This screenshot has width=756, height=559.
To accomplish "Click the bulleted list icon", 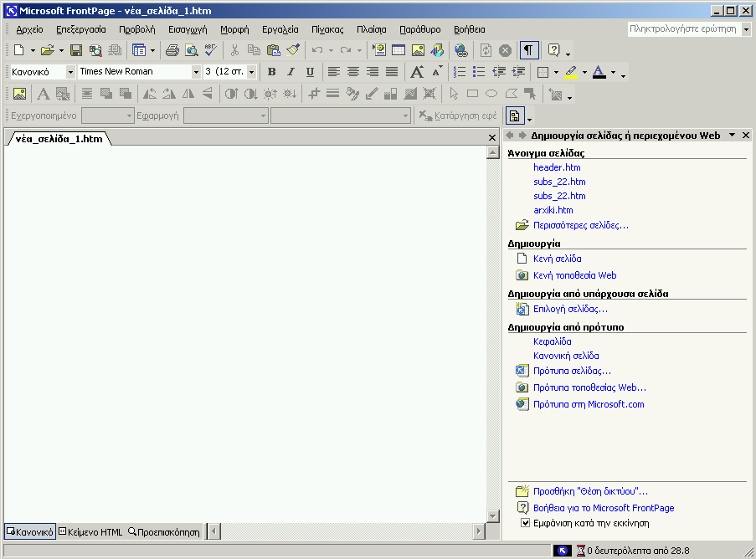I will (479, 72).
